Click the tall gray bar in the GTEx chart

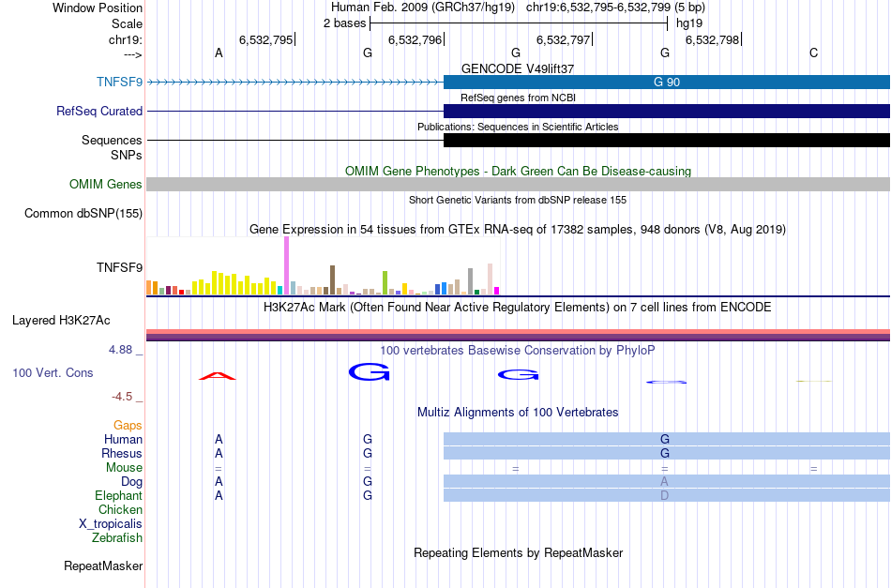point(470,281)
